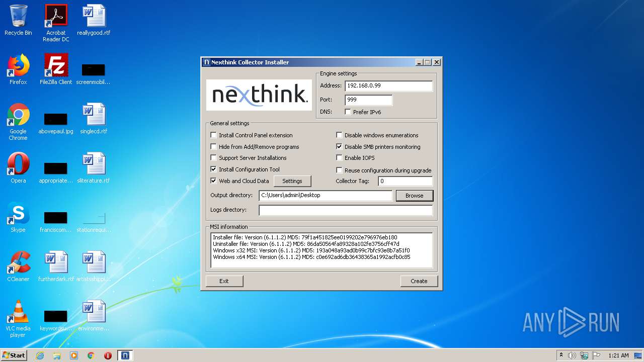
Task: Launch CCleaner desktop shortcut
Action: click(x=18, y=266)
